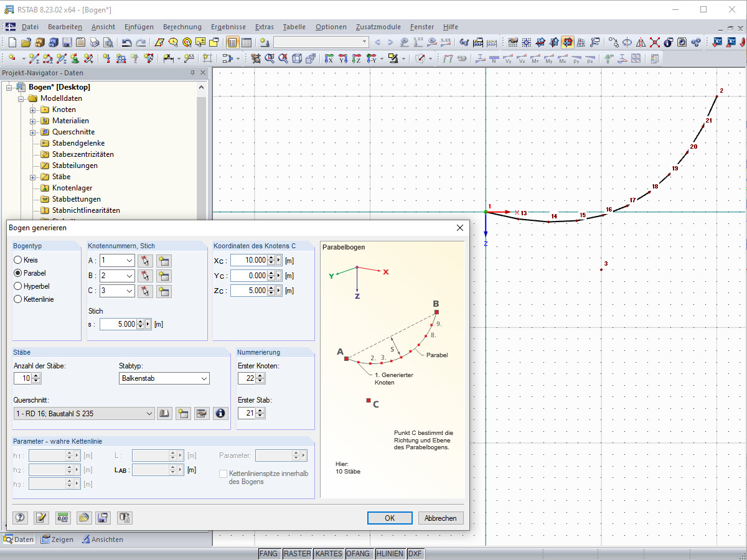Screen dimensions: 747x560
Task: Select the node picker icon next to field A
Action: coord(144,260)
